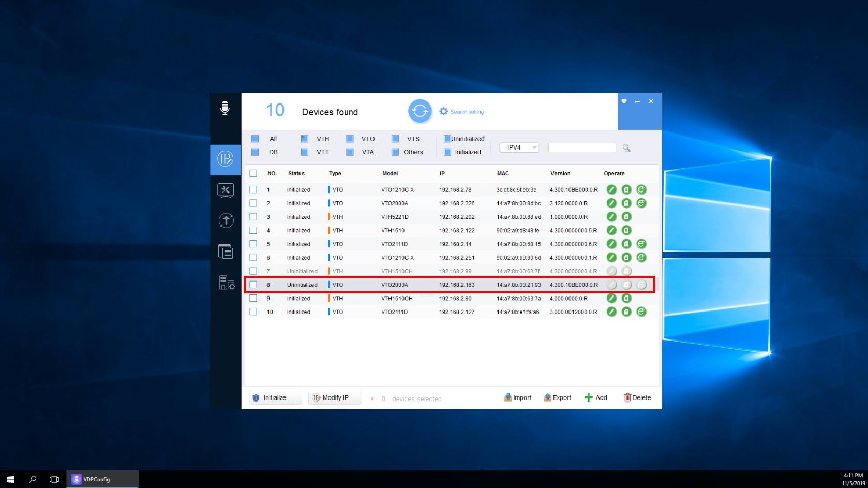Screen dimensions: 868x488
Task: Expand the IPV4 dropdown
Action: [x=519, y=147]
